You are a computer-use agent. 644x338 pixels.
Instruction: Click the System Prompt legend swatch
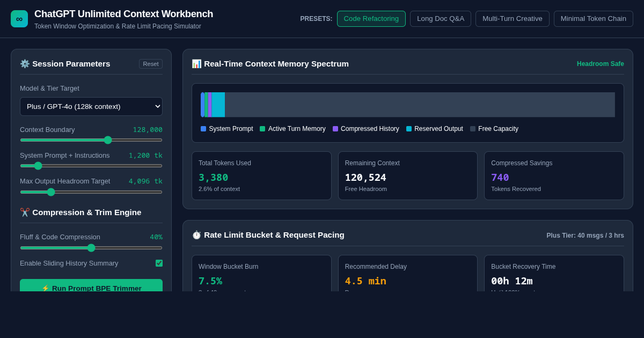[203, 129]
